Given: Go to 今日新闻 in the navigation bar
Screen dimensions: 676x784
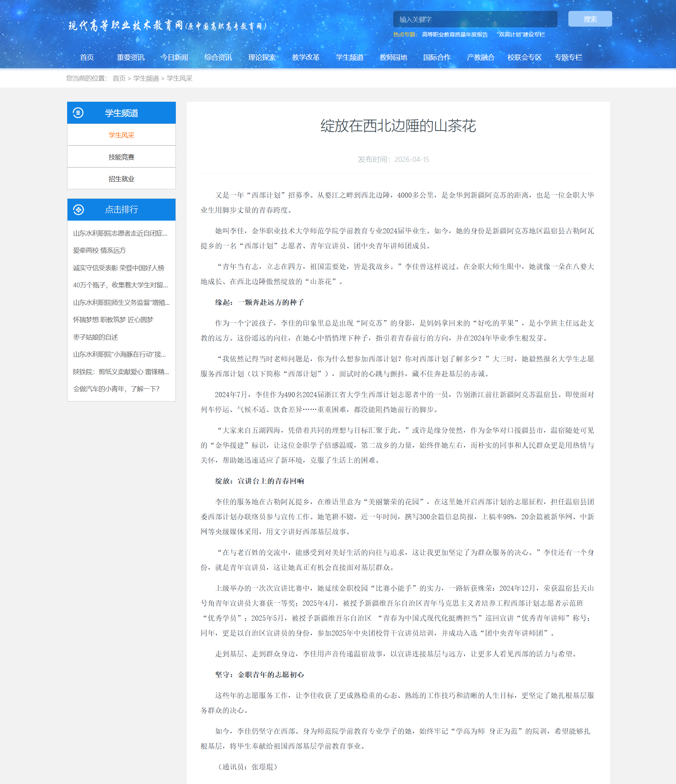Looking at the screenshot, I should (x=174, y=58).
